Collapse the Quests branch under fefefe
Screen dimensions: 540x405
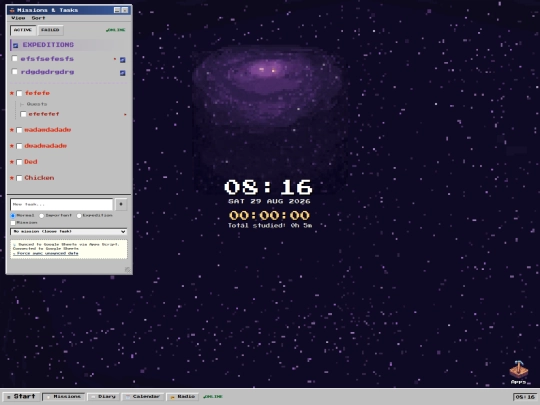tap(22, 104)
